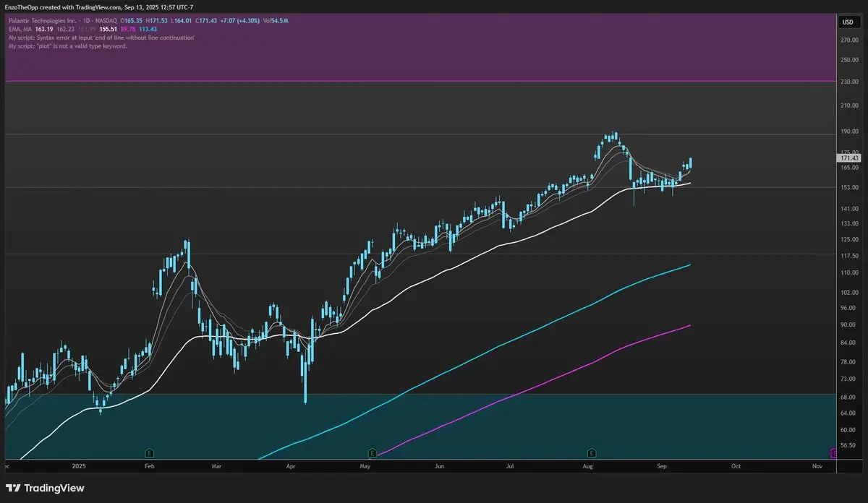Click the '"plot" is not a valid type keyword' message
Viewport: 868px width, 503px height.
[68, 46]
